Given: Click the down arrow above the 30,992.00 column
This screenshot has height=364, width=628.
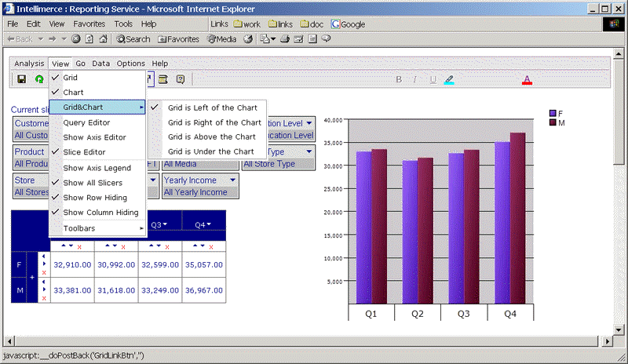Looking at the screenshot, I should tap(115, 246).
